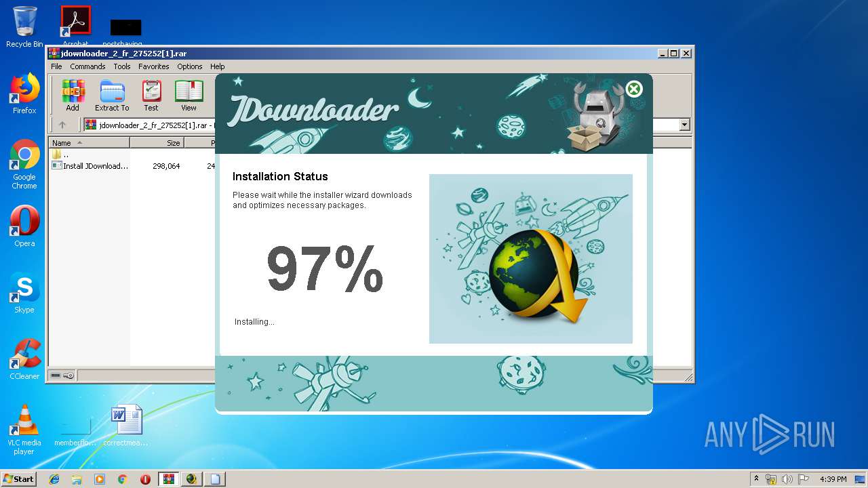
Task: Click the View toolbar icon
Action: pyautogui.click(x=189, y=96)
